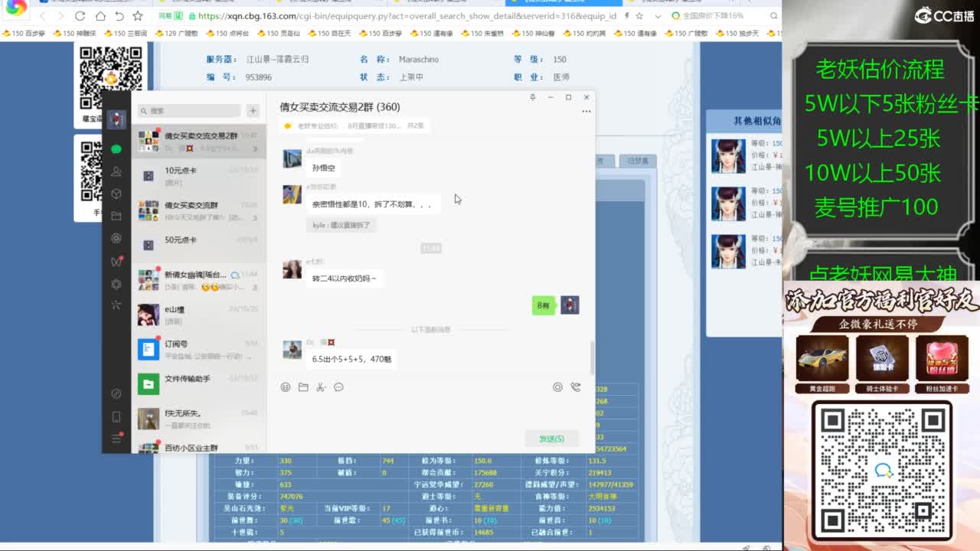980x551 pixels.
Task: Click the screenshot scissors icon in chat
Action: coord(321,387)
